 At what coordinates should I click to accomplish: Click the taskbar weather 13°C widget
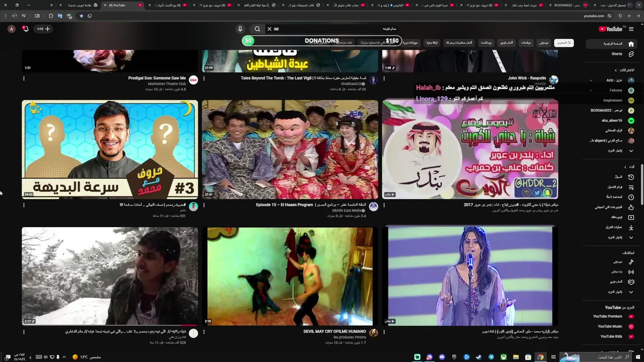87,357
